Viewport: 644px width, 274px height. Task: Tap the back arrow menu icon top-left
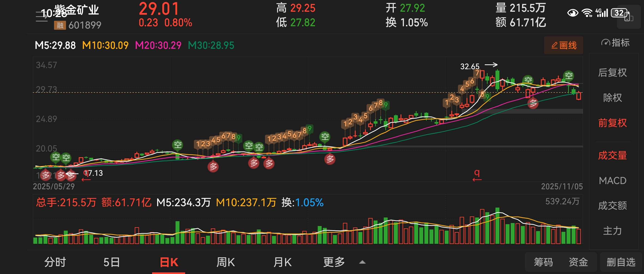tap(42, 16)
